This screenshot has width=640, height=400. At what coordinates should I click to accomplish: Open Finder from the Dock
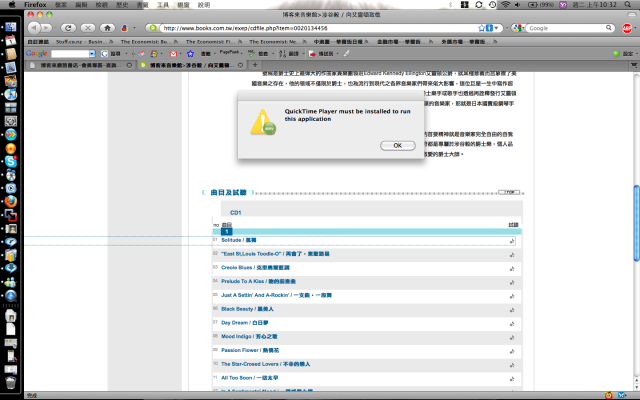click(11, 27)
